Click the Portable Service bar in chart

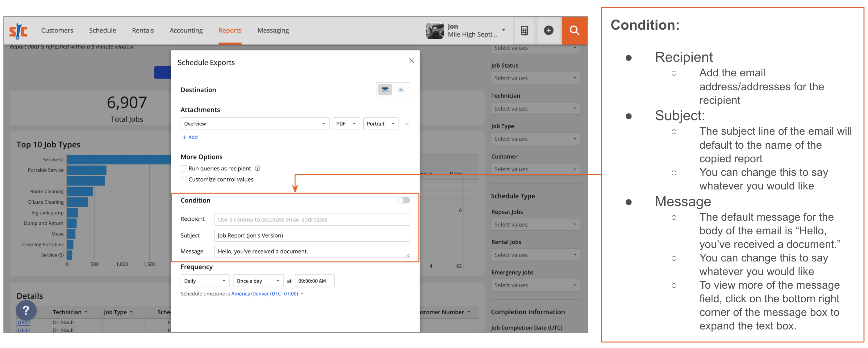(x=87, y=171)
